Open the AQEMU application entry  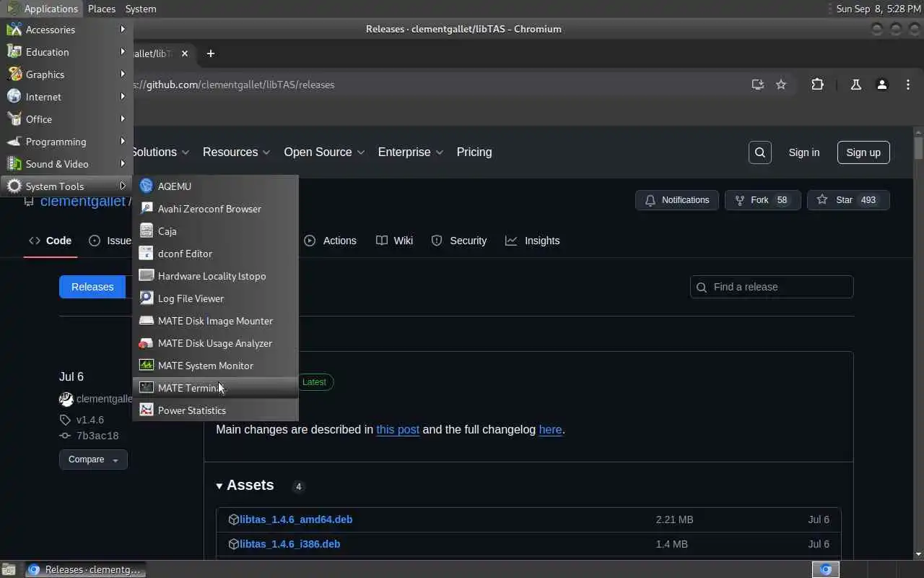[x=215, y=186]
